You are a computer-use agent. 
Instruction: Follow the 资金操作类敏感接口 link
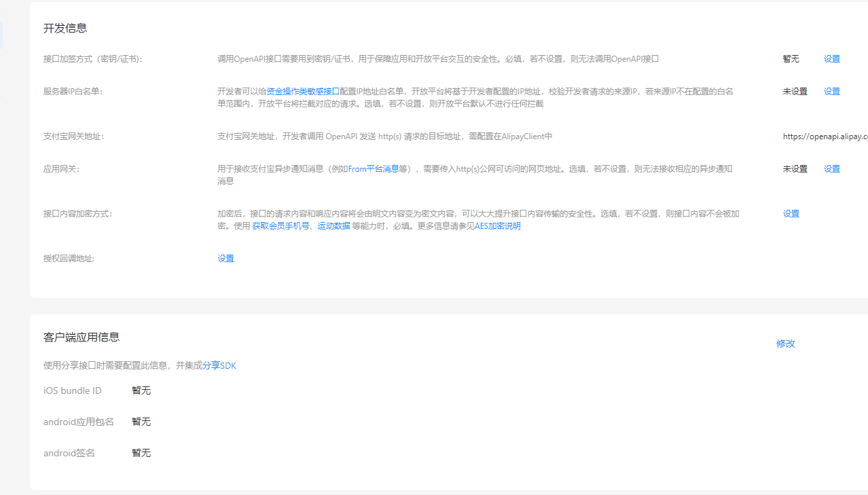tap(303, 92)
